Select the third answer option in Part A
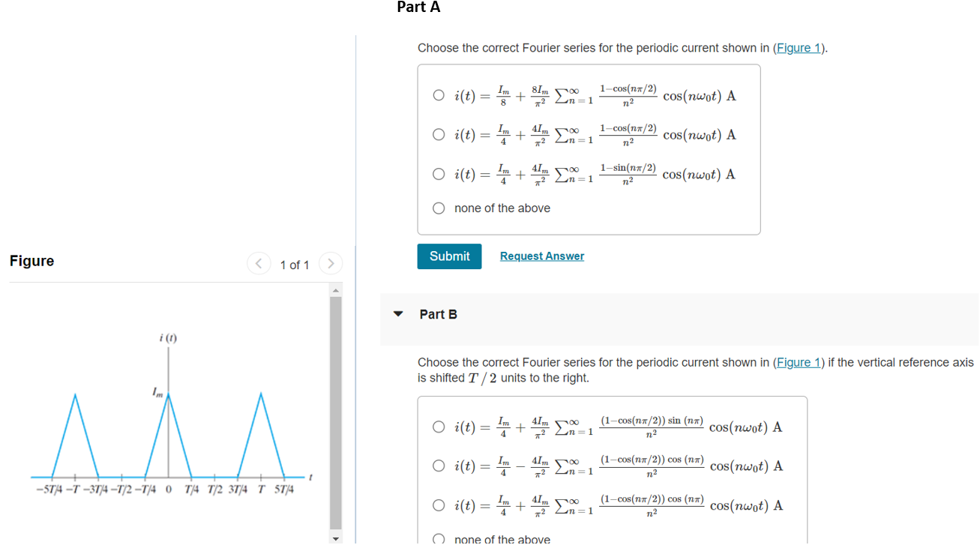The height and width of the screenshot is (545, 980). (x=439, y=173)
